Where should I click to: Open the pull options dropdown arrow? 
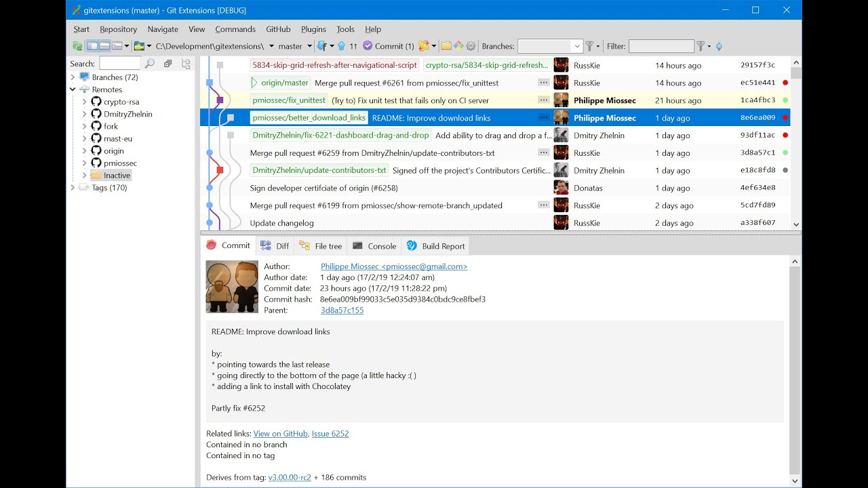pos(332,46)
